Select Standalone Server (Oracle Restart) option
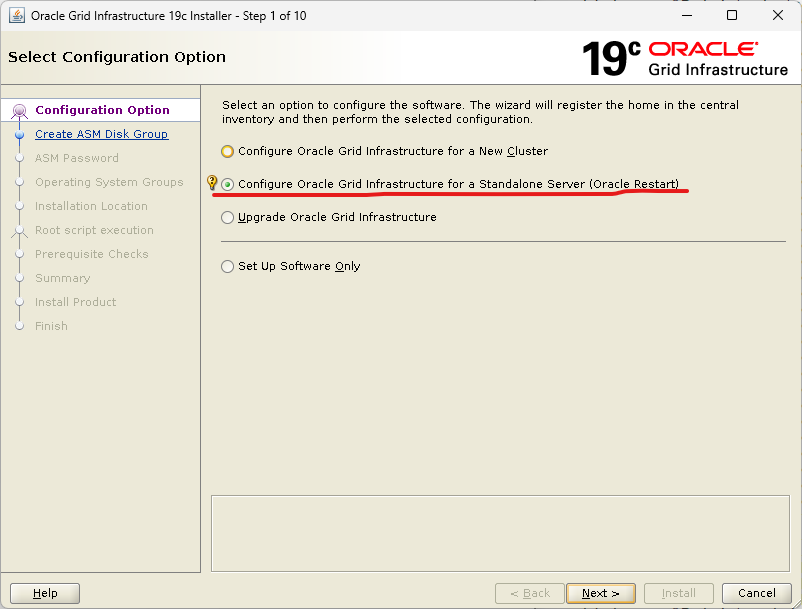The width and height of the screenshot is (802, 609). (228, 184)
